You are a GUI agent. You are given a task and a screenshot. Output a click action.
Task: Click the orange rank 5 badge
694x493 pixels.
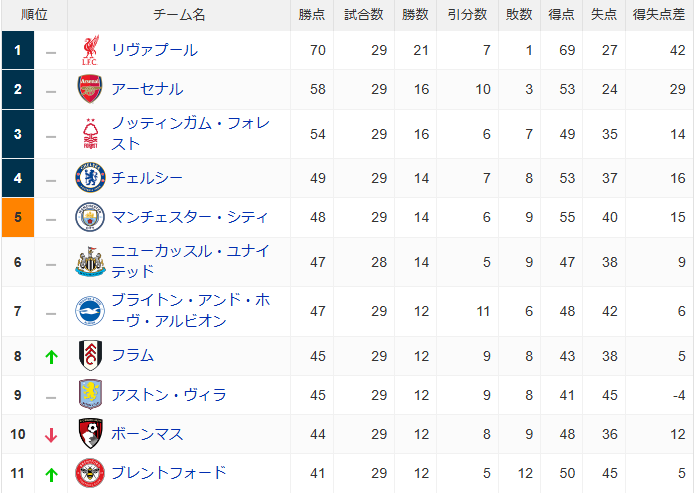(x=18, y=217)
